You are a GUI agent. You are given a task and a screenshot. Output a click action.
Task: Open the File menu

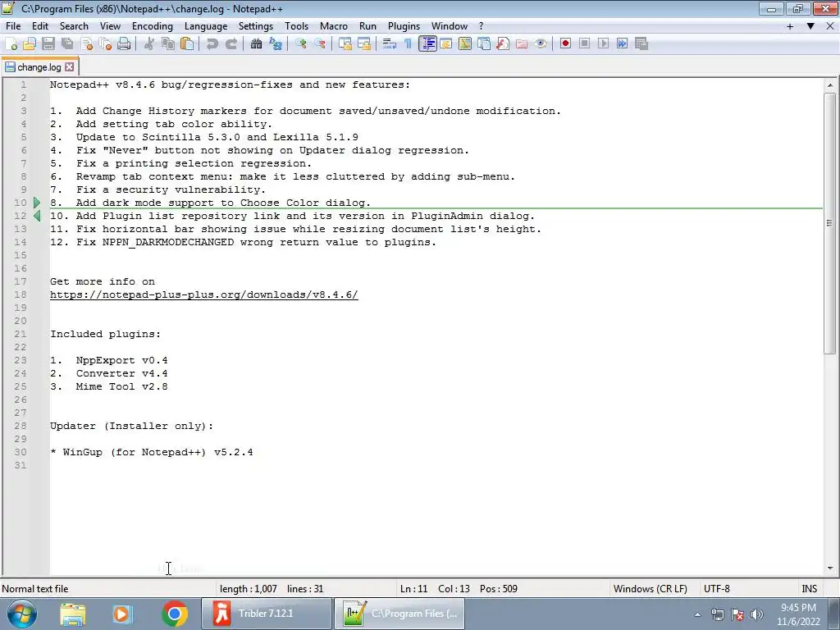13,26
